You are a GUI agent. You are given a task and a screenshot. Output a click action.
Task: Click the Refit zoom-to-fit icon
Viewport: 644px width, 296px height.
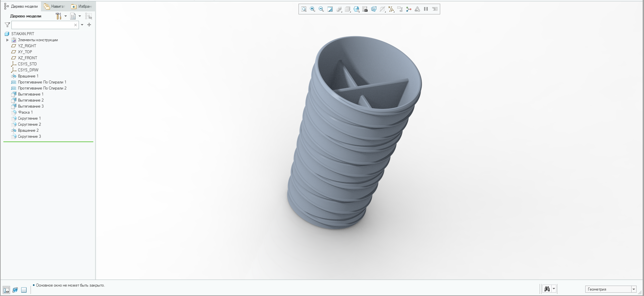[x=304, y=9]
